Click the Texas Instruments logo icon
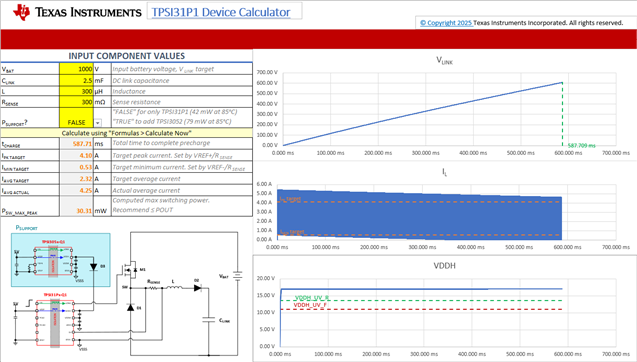This screenshot has height=362, width=637. click(x=21, y=12)
